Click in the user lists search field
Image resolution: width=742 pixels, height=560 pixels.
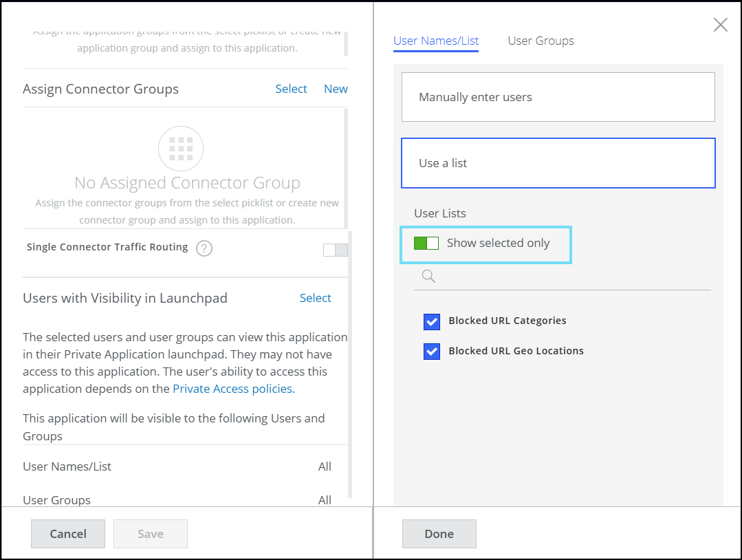click(571, 277)
